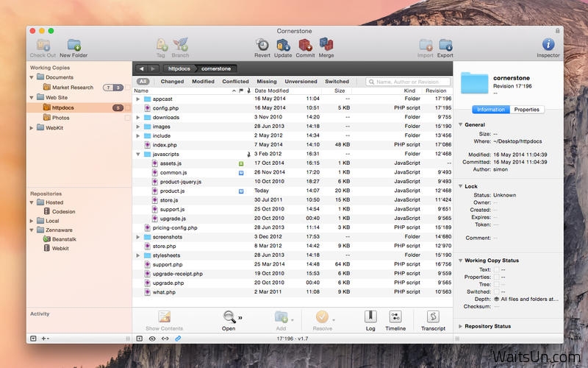Click the Check Out toolbar icon
588x368 pixels.
43,45
